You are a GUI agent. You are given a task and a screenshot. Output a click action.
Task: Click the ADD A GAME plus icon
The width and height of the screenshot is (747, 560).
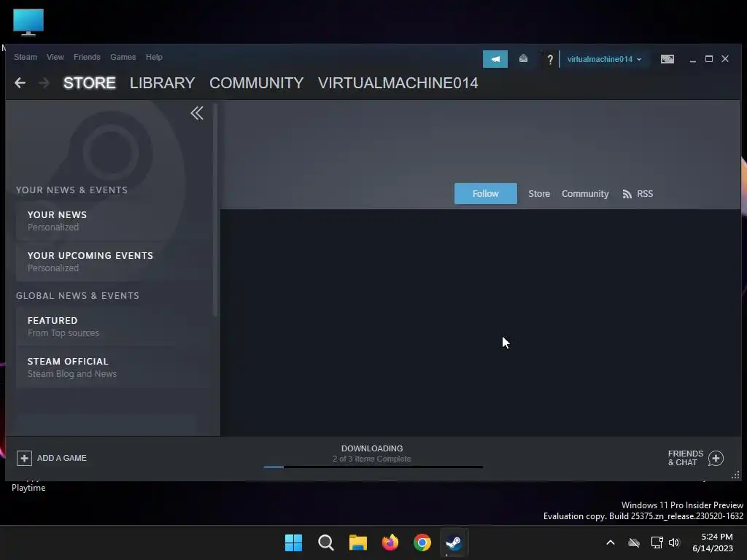tap(24, 458)
